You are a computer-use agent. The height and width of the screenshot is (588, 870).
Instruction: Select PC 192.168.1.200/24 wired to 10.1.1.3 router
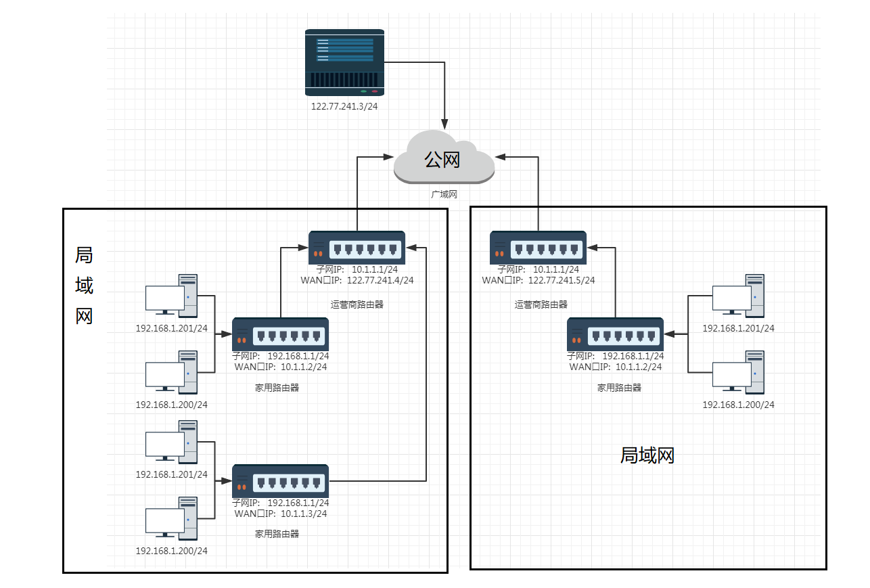(171, 518)
